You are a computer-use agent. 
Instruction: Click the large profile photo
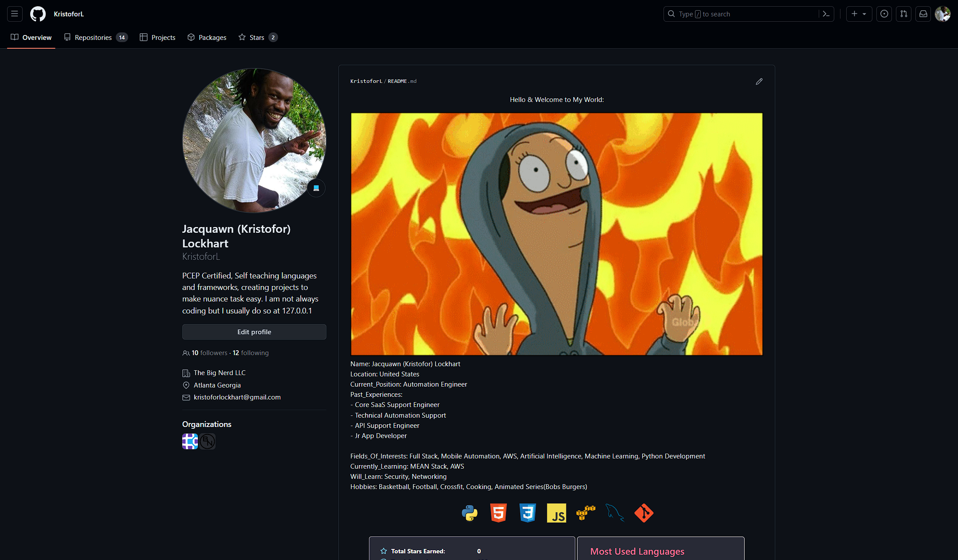(254, 140)
